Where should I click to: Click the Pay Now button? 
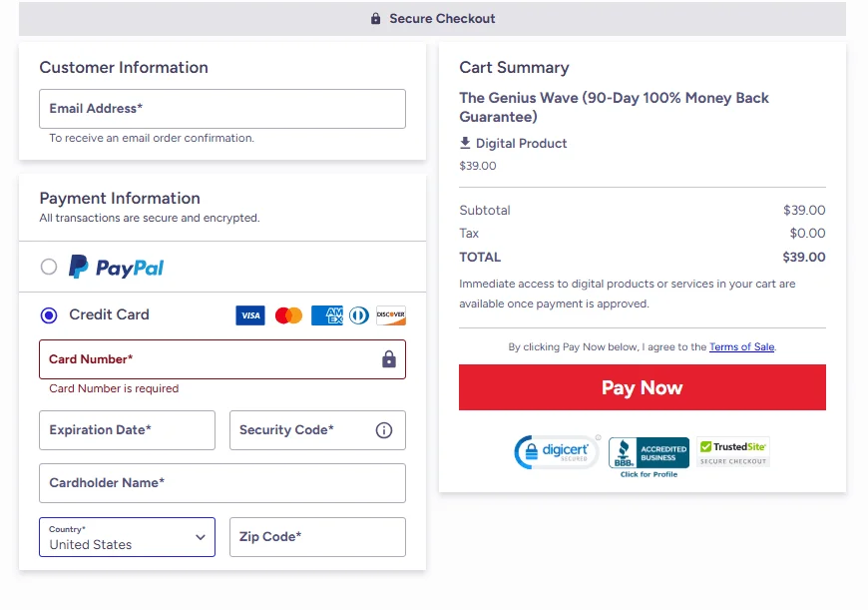(643, 387)
